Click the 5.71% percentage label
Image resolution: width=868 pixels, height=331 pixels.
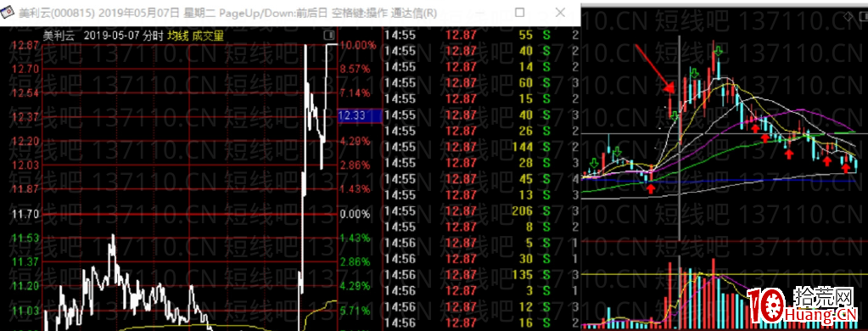355,311
